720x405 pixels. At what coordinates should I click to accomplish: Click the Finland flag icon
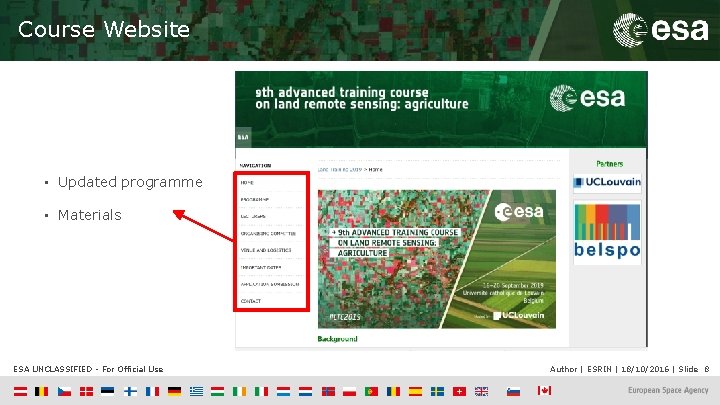[130, 391]
